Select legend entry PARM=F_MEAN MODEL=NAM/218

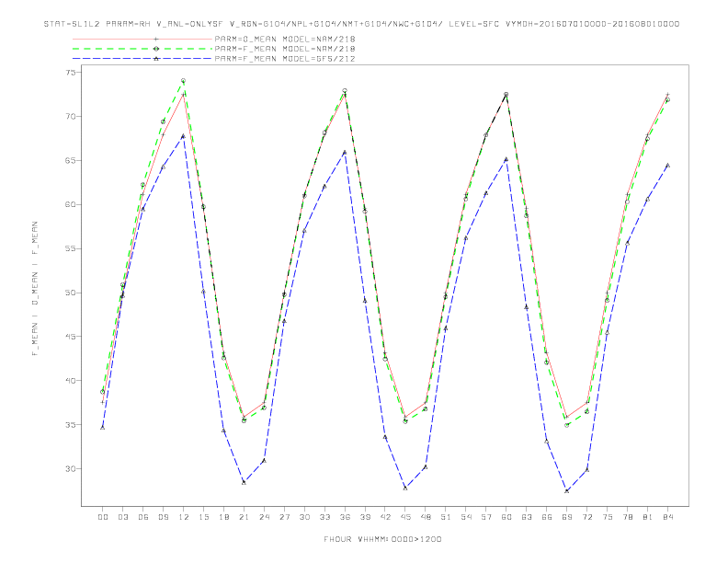285,49
